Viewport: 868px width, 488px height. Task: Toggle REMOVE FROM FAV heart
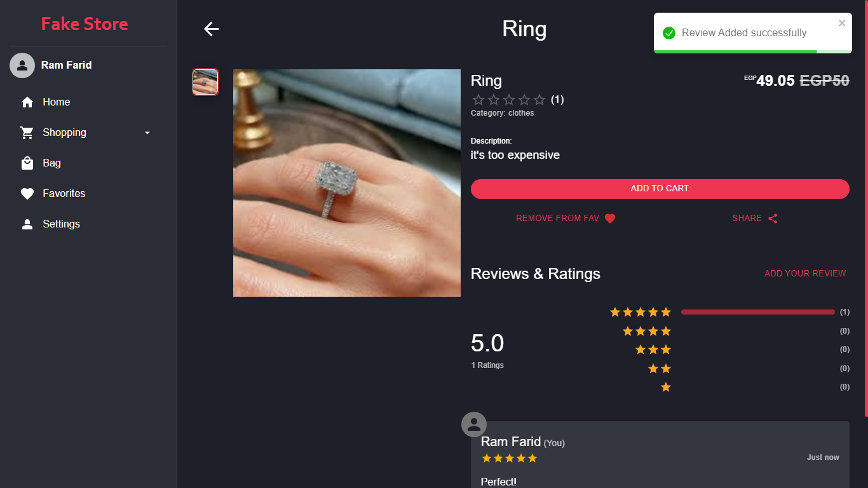(610, 219)
